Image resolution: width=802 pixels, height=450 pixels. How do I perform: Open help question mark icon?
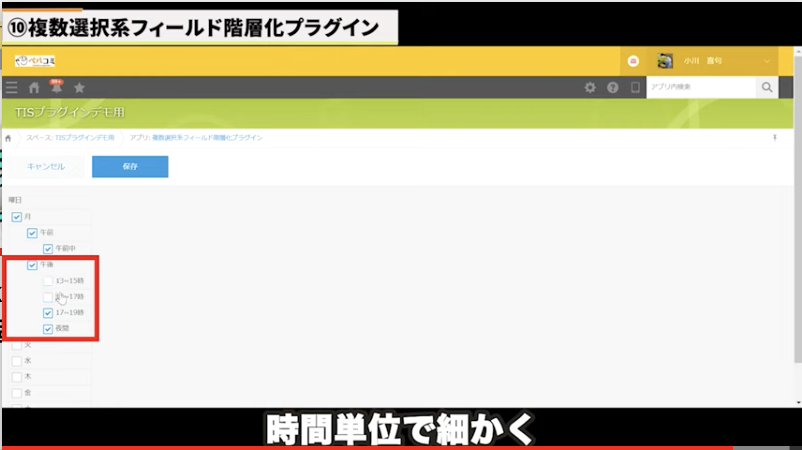pos(612,88)
